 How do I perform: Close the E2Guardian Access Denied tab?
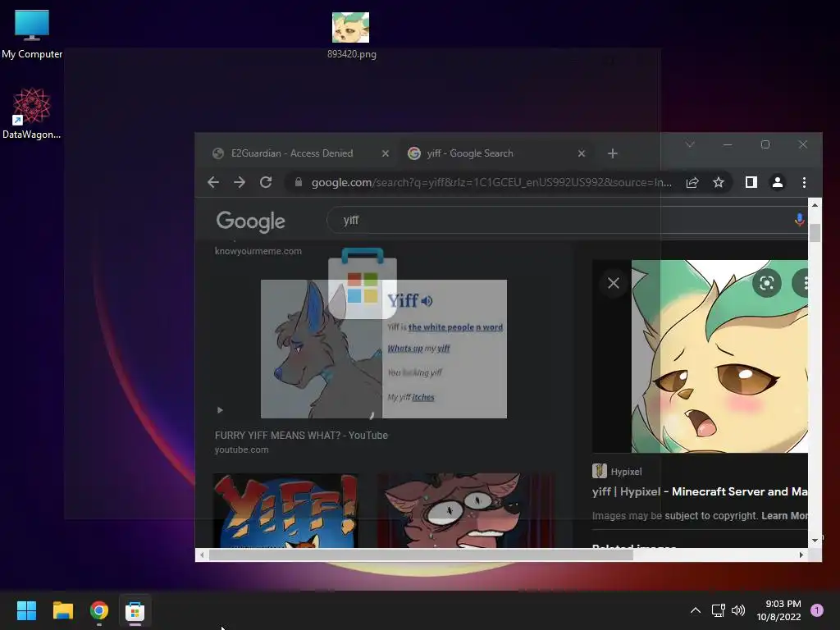point(386,153)
